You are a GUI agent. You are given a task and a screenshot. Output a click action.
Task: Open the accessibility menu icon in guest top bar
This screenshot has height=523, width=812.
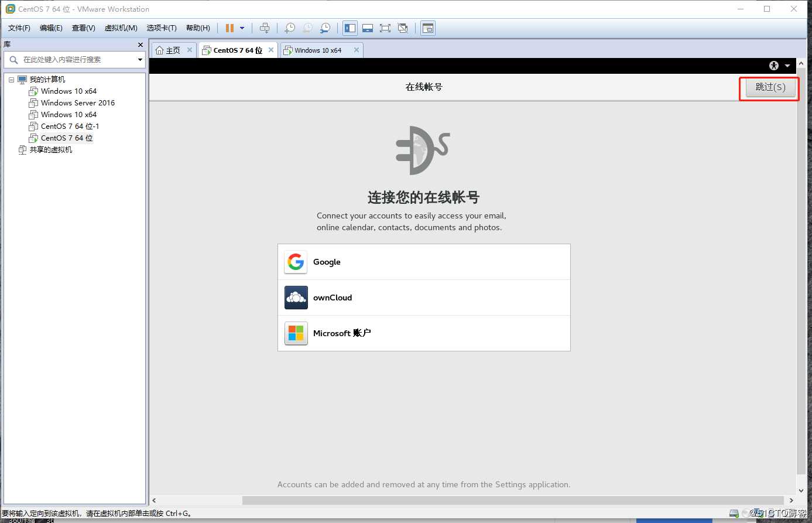[x=774, y=66]
